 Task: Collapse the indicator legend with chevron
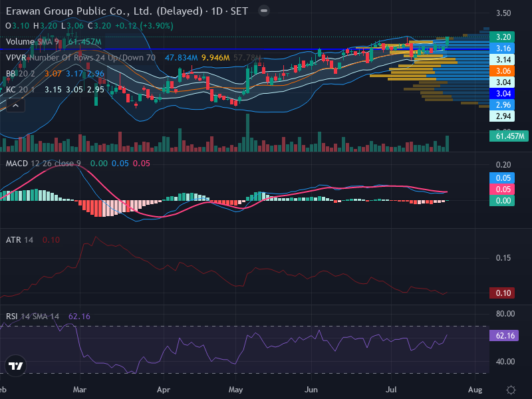pyautogui.click(x=15, y=106)
